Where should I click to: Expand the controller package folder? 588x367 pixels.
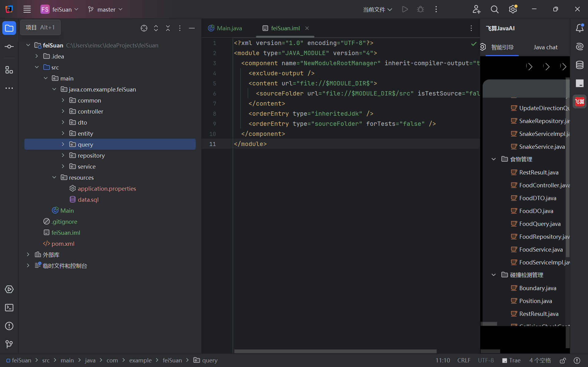point(63,111)
